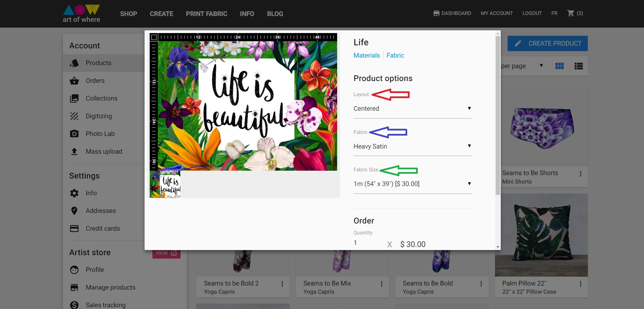644x309 pixels.
Task: Open options menu for Palm Pillow 22"
Action: pos(581,284)
